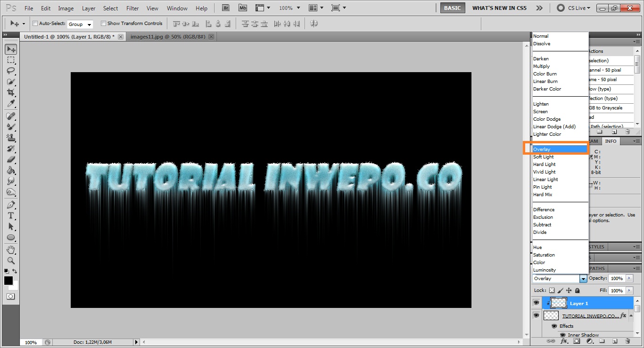Set the foreground color swatch
Viewport: 644px width, 348px height.
click(8, 281)
